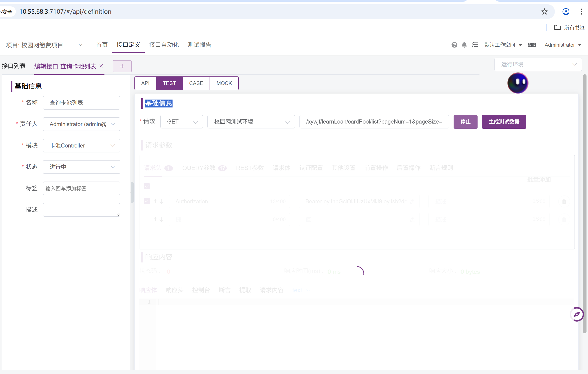The image size is (588, 374).
Task: Switch to the CASE tab
Action: coord(196,83)
